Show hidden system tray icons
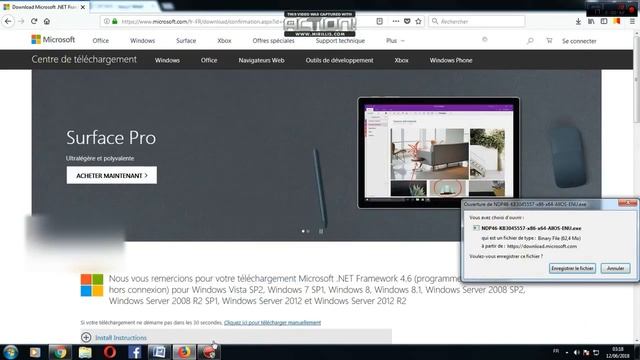Image resolution: width=640 pixels, height=360 pixels. [567, 352]
